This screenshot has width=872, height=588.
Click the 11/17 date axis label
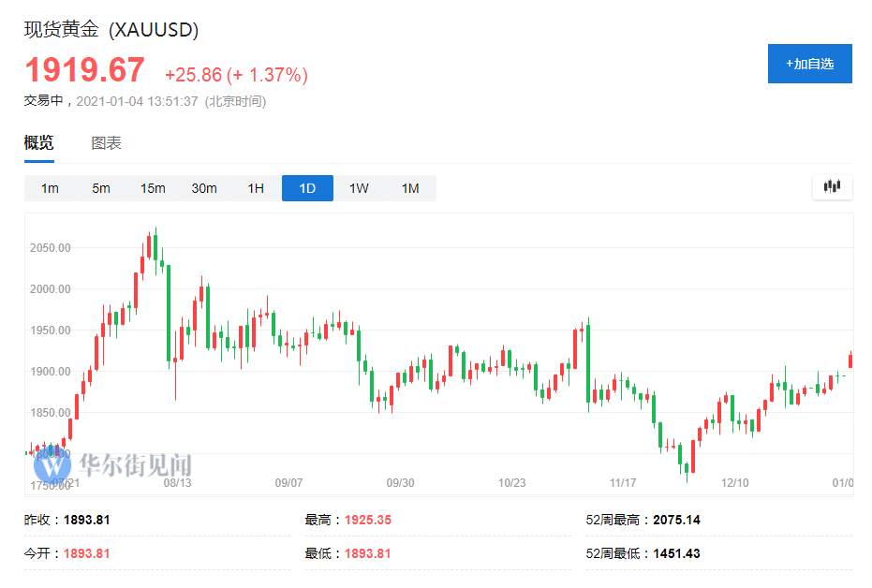pos(623,483)
